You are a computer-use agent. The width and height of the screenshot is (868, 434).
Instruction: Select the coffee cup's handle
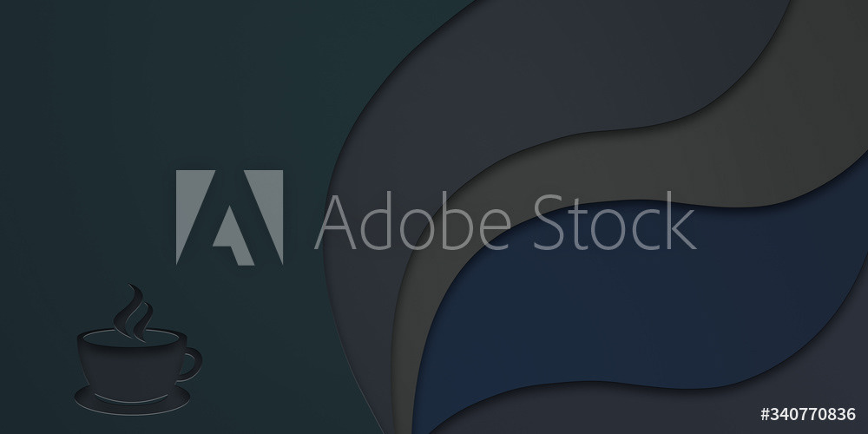192,365
